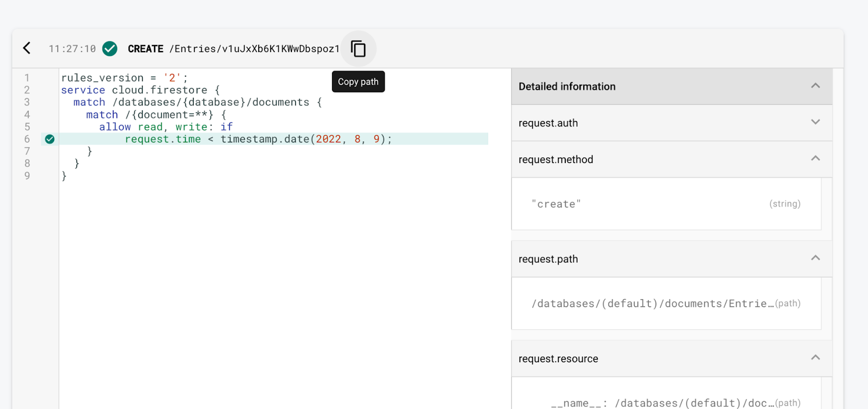Image resolution: width=868 pixels, height=409 pixels.
Task: Click the copy path icon
Action: tap(358, 49)
